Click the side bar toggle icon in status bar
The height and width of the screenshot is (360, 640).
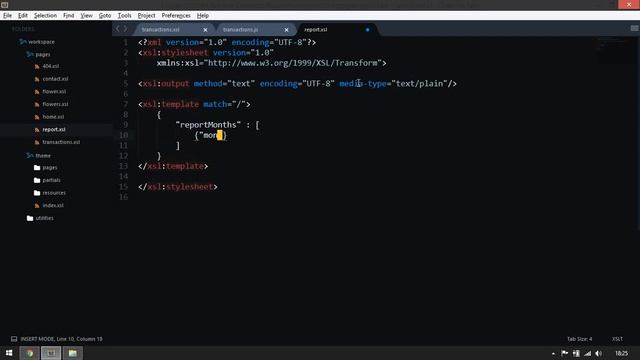(14, 339)
